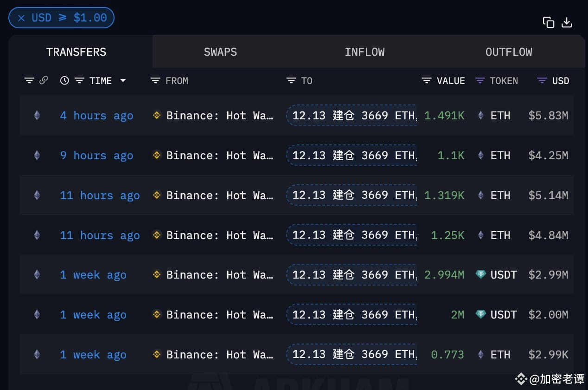Open the TO column filter
588x390 pixels.
click(x=290, y=80)
